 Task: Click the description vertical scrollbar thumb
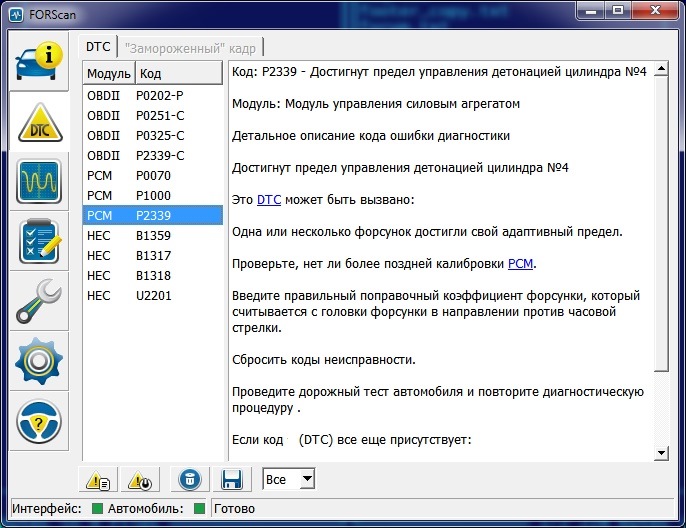(661, 224)
